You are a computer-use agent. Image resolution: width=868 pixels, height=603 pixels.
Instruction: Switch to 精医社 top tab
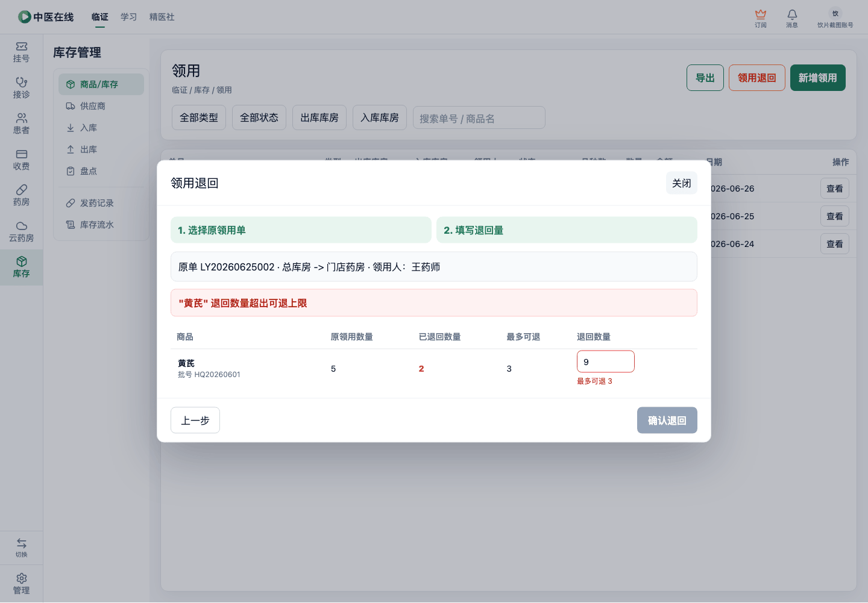click(162, 17)
